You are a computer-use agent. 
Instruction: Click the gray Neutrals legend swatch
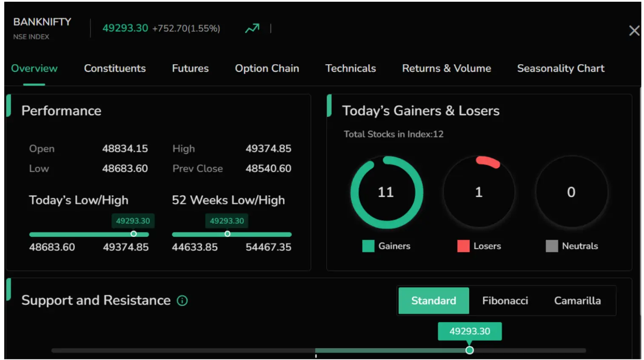(552, 246)
